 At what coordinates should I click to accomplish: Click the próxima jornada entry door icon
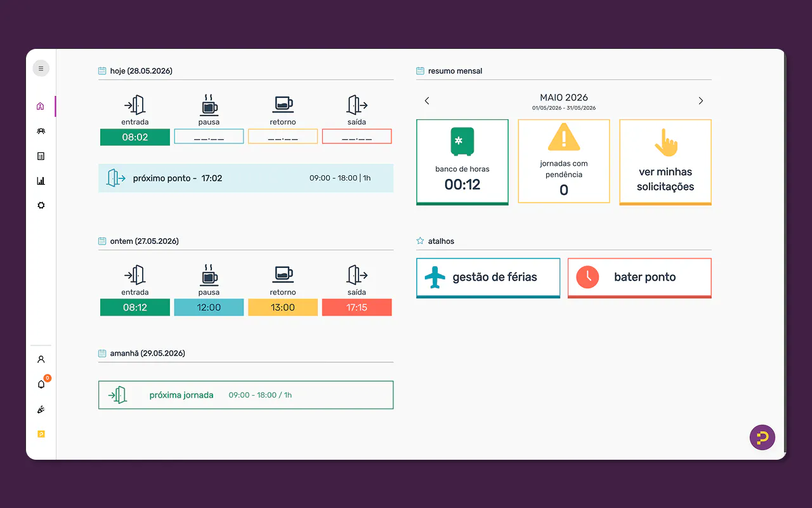click(x=117, y=395)
